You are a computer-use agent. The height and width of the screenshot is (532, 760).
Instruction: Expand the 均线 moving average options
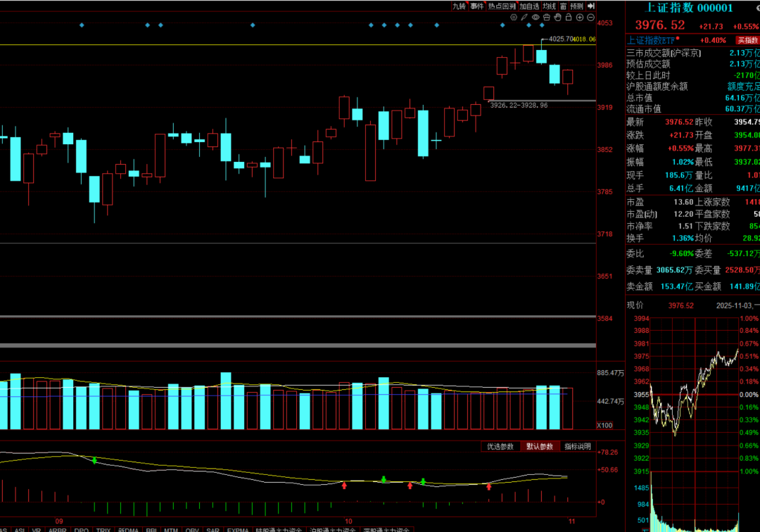pos(549,6)
